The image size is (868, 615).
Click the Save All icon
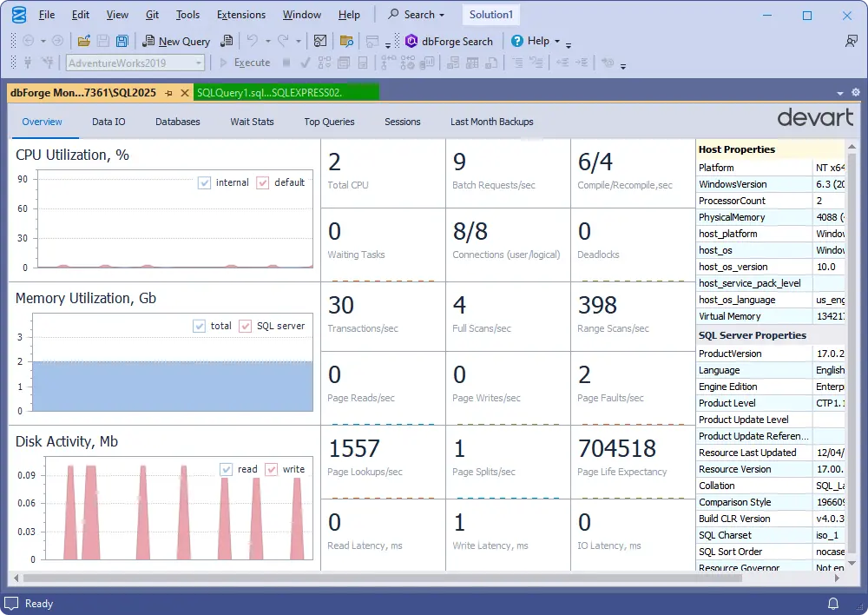[x=122, y=41]
